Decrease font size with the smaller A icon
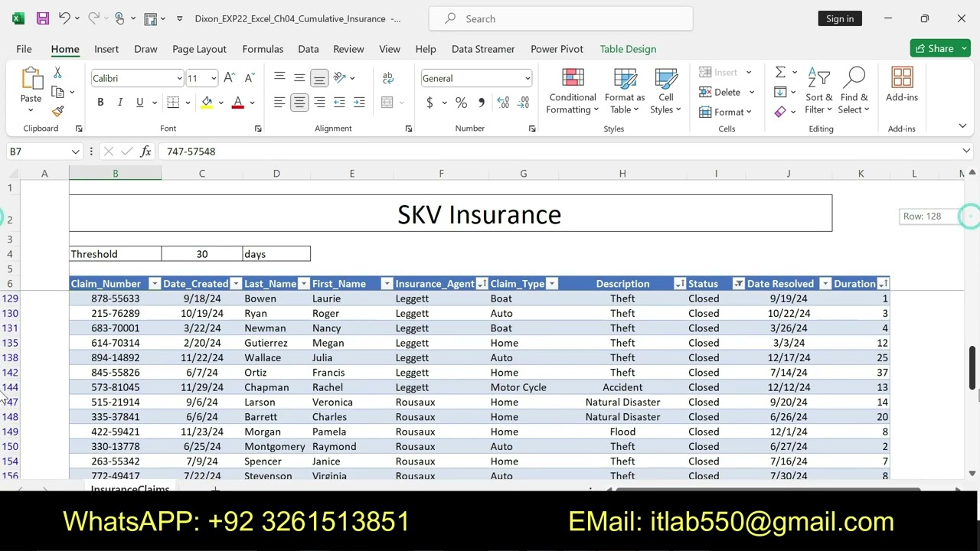 249,78
